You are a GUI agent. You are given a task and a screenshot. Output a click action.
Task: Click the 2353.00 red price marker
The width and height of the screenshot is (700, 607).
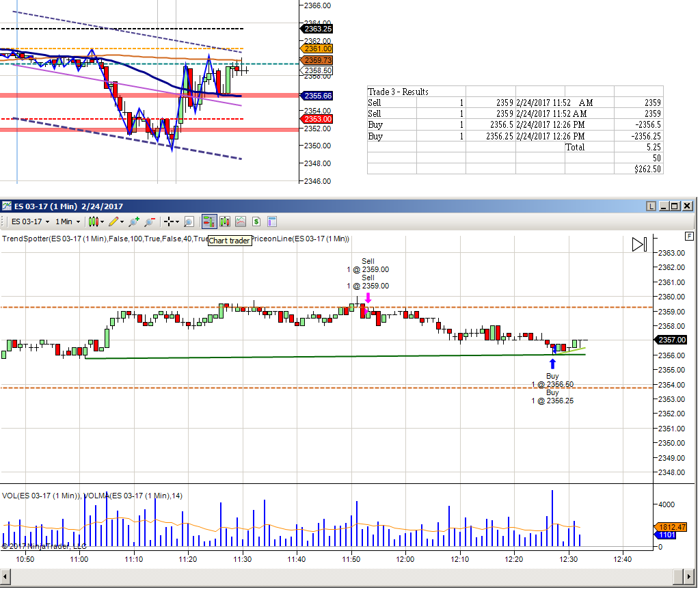316,119
